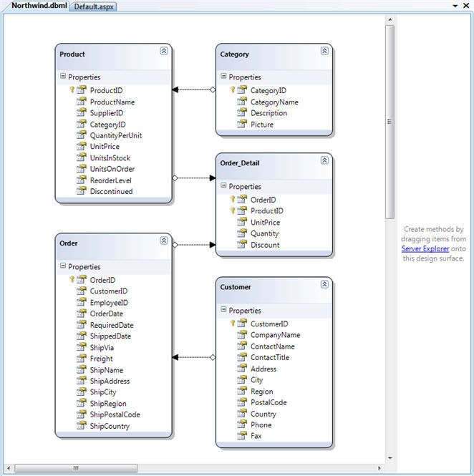This screenshot has width=474, height=476.
Task: Select the ShipPostalCode property in Order
Action: tap(115, 414)
